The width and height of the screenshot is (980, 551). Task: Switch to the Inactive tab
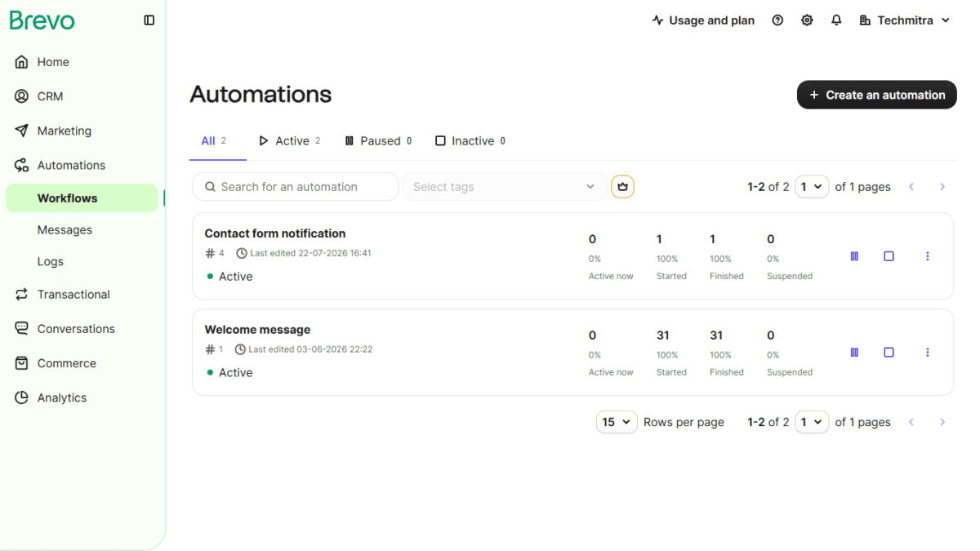click(x=470, y=141)
